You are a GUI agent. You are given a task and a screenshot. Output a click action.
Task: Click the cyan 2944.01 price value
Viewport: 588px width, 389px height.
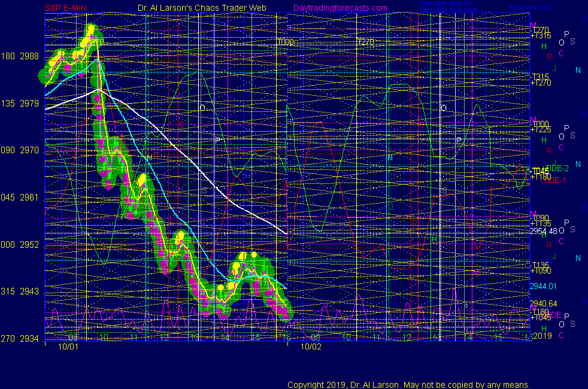543,286
